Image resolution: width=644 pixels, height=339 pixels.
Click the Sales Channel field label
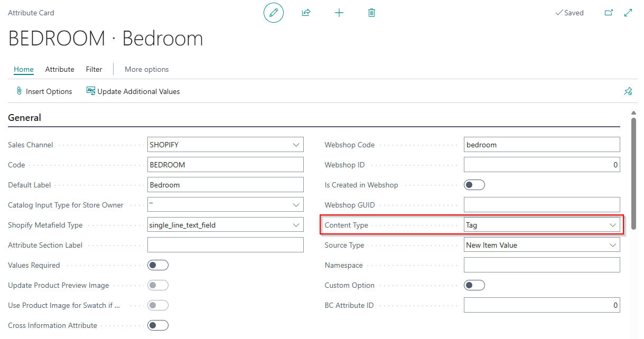pos(31,145)
